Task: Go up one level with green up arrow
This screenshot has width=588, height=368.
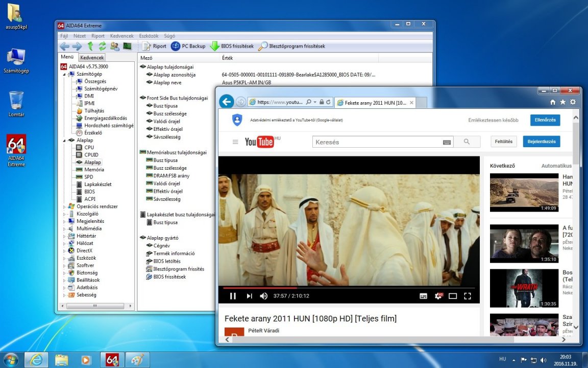Action: [x=90, y=46]
